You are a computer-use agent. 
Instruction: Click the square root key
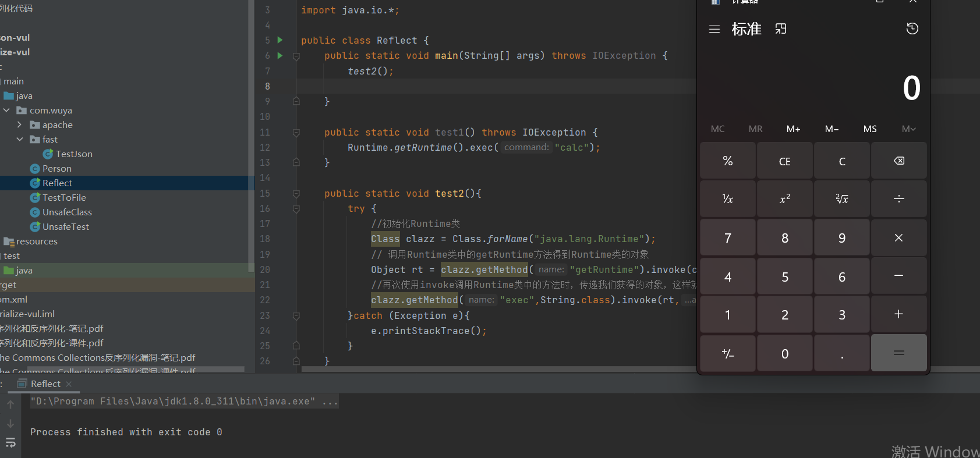point(842,198)
